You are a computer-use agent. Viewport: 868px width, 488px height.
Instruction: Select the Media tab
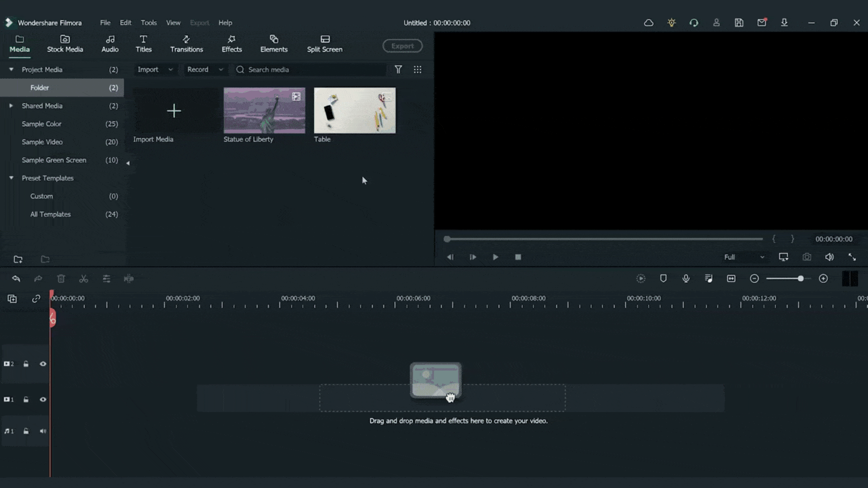pyautogui.click(x=19, y=43)
